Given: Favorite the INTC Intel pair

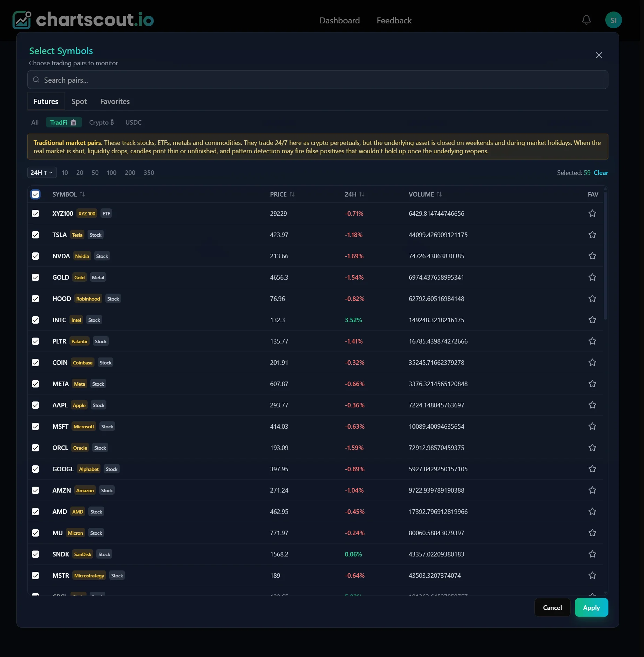Looking at the screenshot, I should pyautogui.click(x=592, y=320).
